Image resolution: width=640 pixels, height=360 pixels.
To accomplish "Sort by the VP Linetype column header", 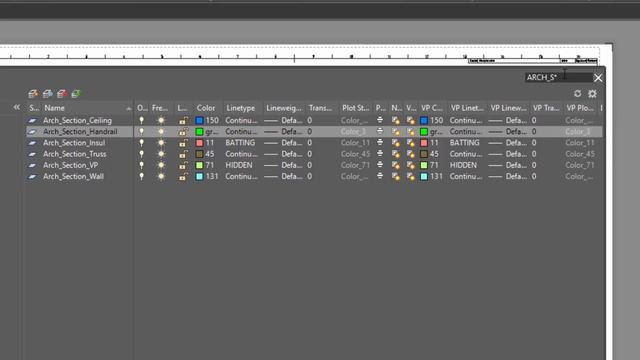I will pyautogui.click(x=467, y=108).
